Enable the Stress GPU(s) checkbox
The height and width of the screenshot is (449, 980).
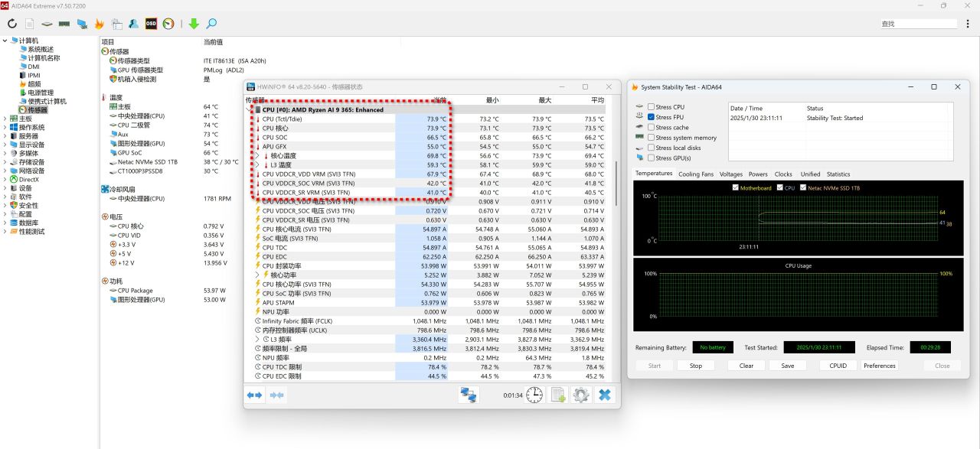(651, 158)
